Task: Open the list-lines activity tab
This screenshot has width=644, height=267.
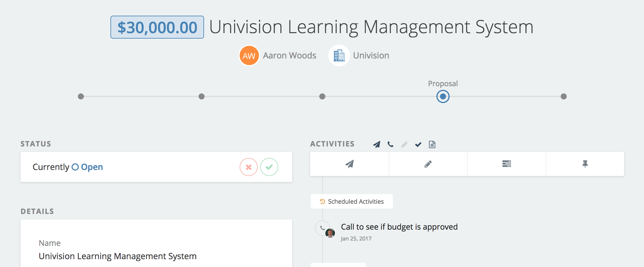Action: click(507, 164)
